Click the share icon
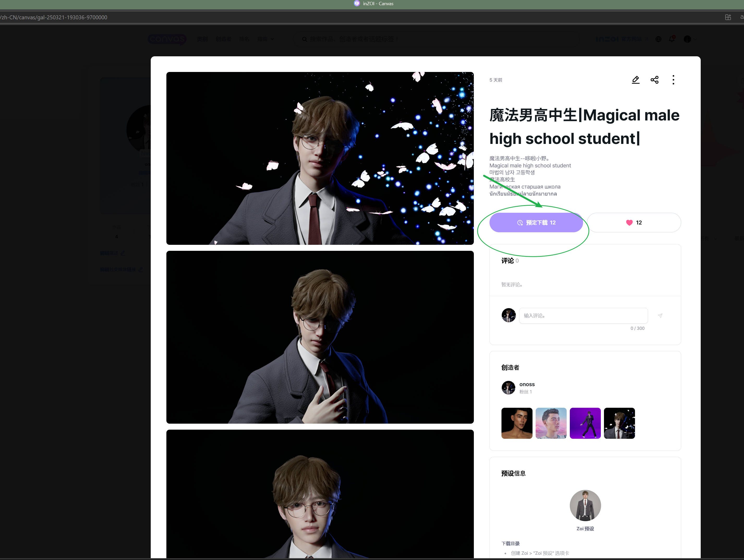The height and width of the screenshot is (560, 744). pyautogui.click(x=654, y=80)
